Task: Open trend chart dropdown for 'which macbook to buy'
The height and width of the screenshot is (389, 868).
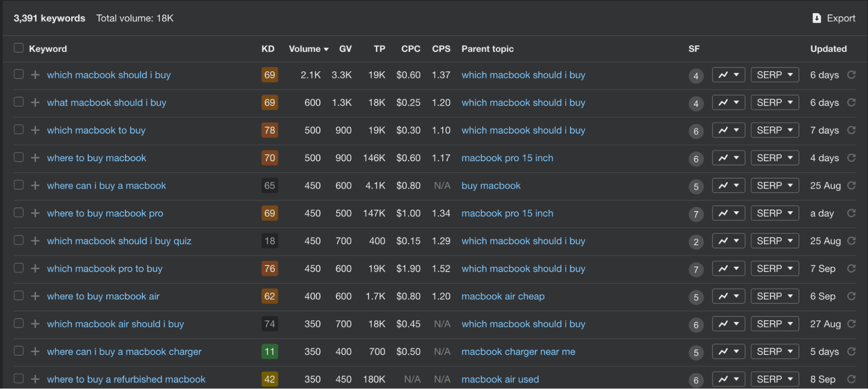Action: [729, 130]
